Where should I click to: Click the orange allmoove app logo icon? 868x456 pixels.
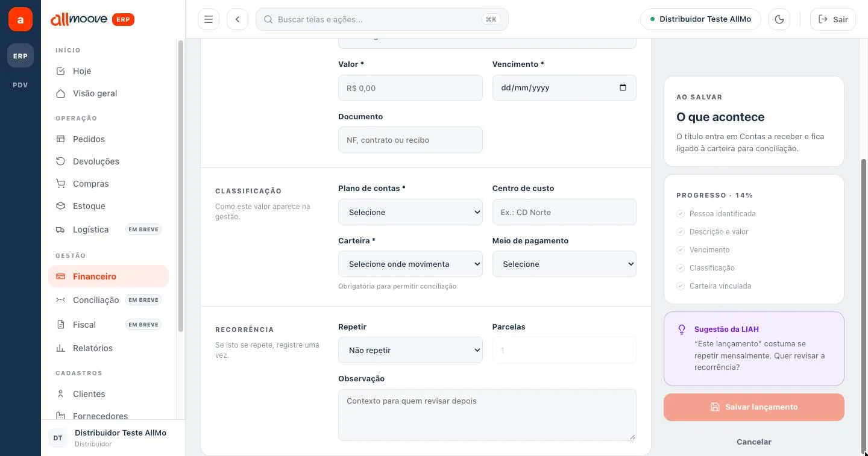click(20, 19)
